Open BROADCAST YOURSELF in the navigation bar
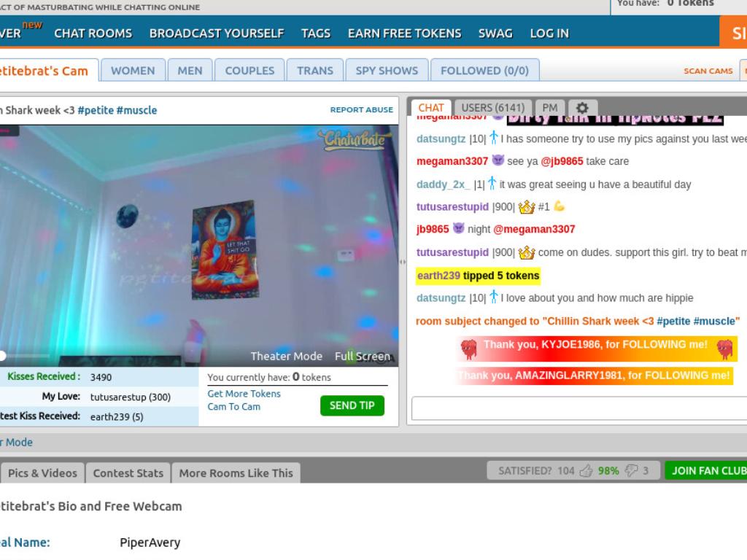Screen dimensions: 747x560 click(x=216, y=34)
